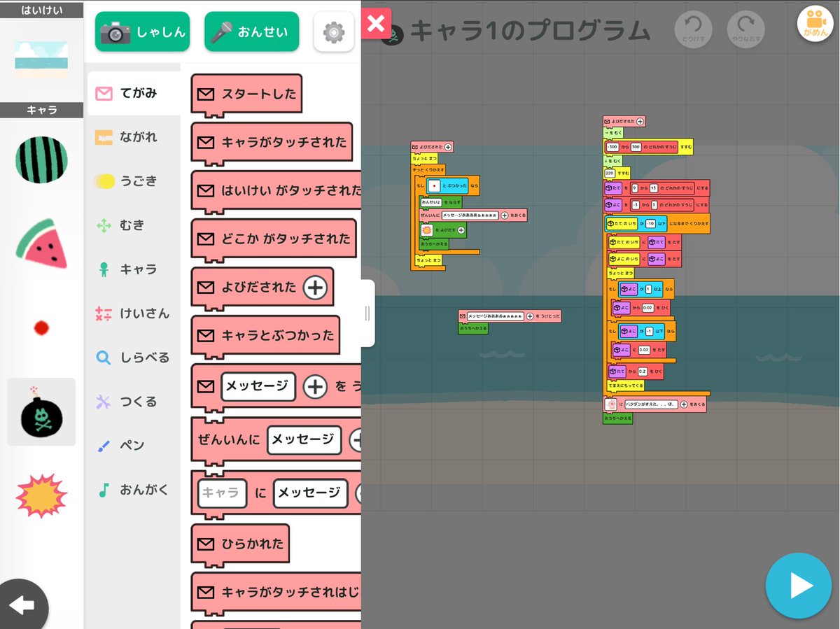Select the おんがく category tab

tap(133, 490)
